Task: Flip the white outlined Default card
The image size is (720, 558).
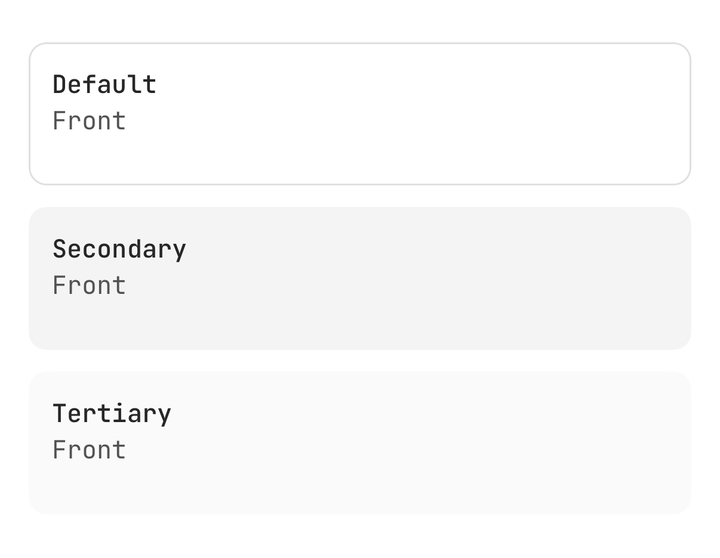Action: coord(360,114)
